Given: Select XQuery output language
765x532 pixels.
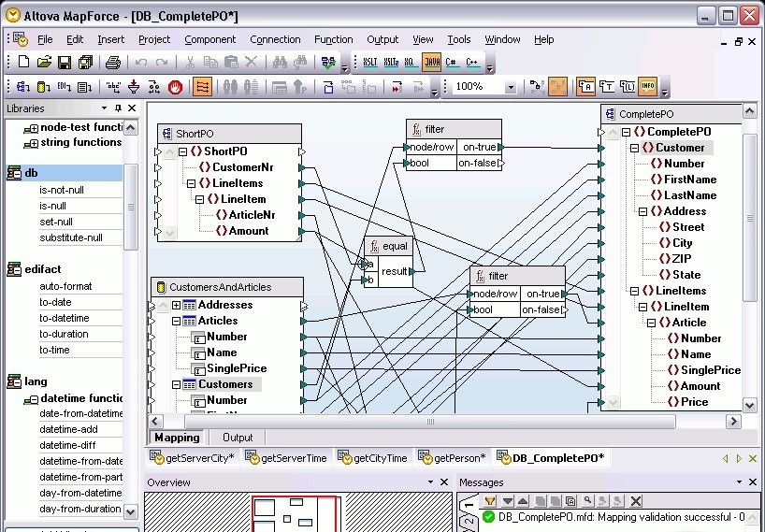Looking at the screenshot, I should [x=411, y=62].
